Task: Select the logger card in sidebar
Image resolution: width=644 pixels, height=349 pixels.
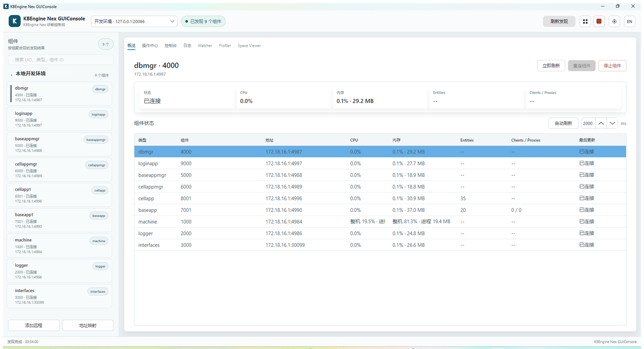Action: (60, 271)
